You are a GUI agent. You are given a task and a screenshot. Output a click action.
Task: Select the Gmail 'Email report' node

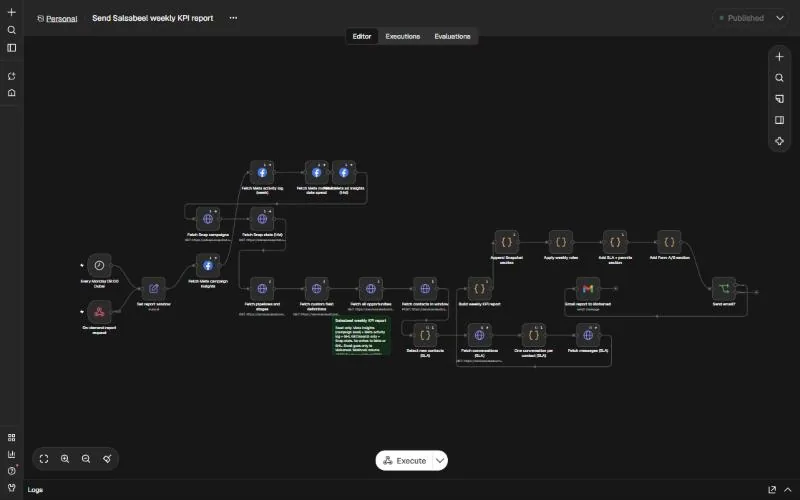588,289
